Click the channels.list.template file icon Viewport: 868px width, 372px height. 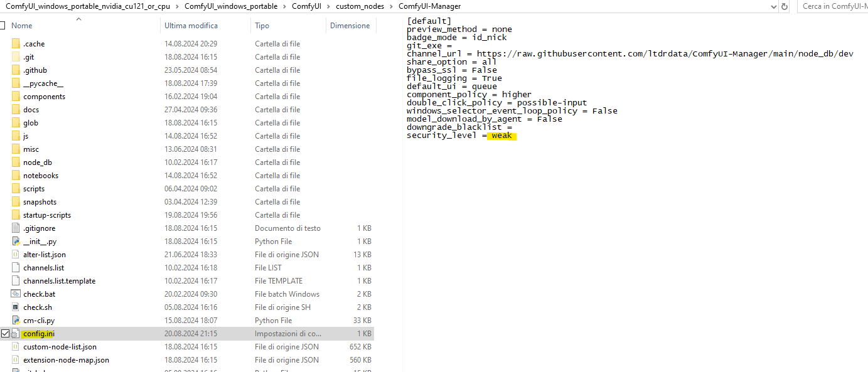16,281
